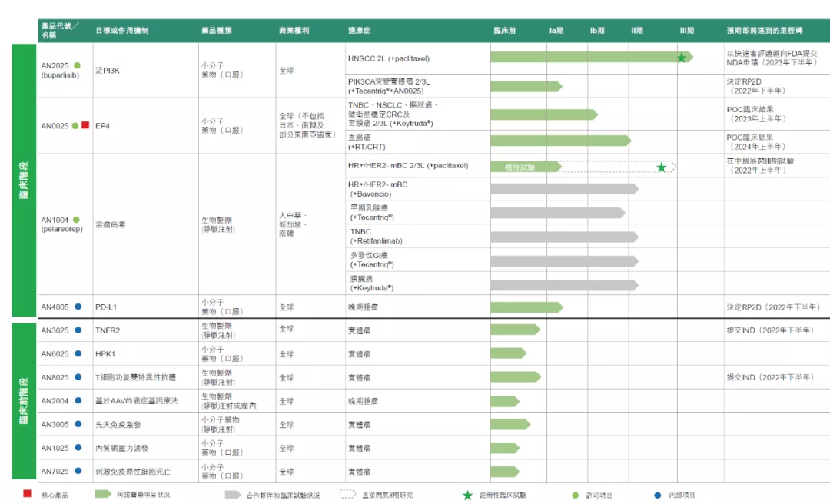Click the red square beside AN0025
Screen dimensions: 830x504
click(x=85, y=125)
